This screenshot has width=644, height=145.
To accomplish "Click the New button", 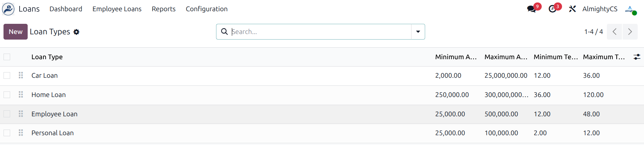I will click(x=15, y=32).
